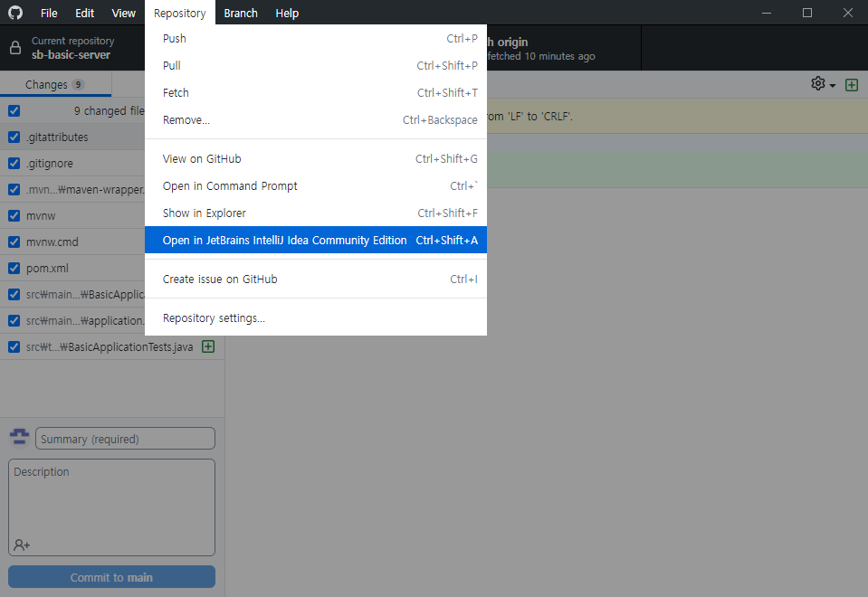Click the GitHub Octocat logo icon
The height and width of the screenshot is (597, 868).
pos(15,13)
